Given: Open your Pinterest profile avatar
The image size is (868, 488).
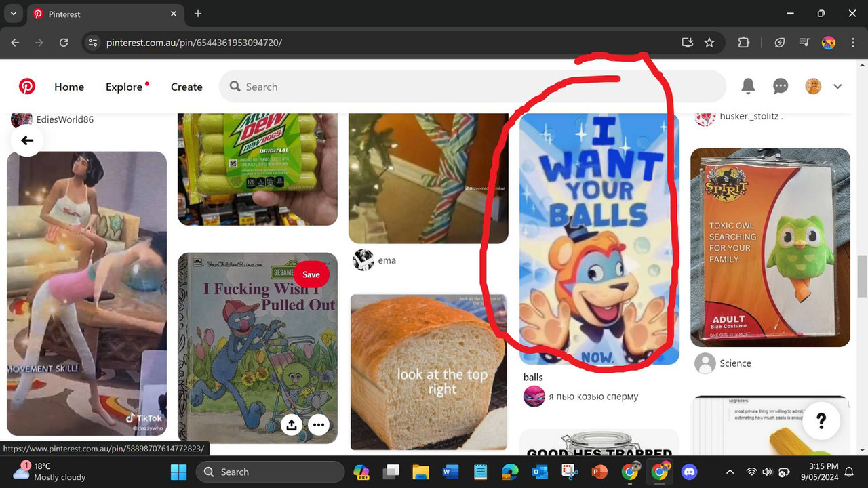Looking at the screenshot, I should pos(813,86).
